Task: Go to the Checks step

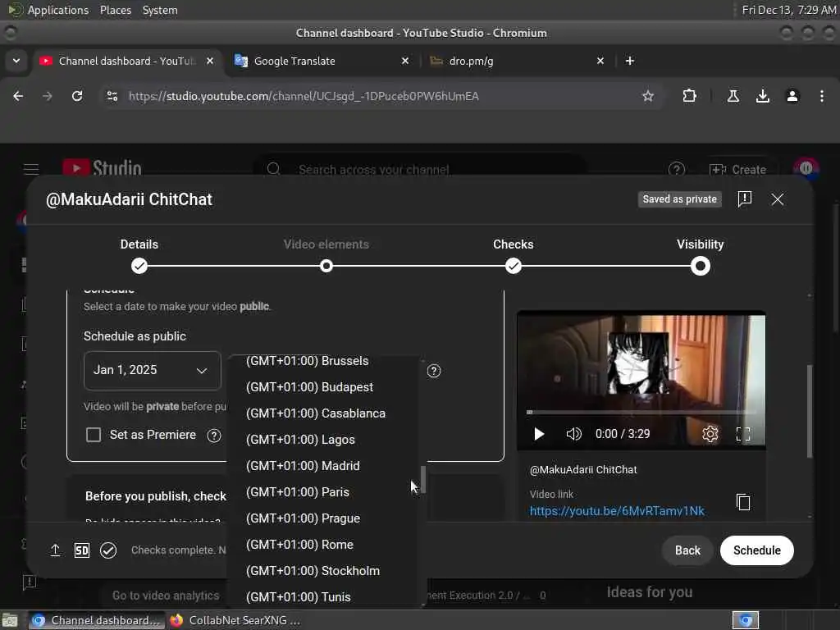Action: coord(514,256)
